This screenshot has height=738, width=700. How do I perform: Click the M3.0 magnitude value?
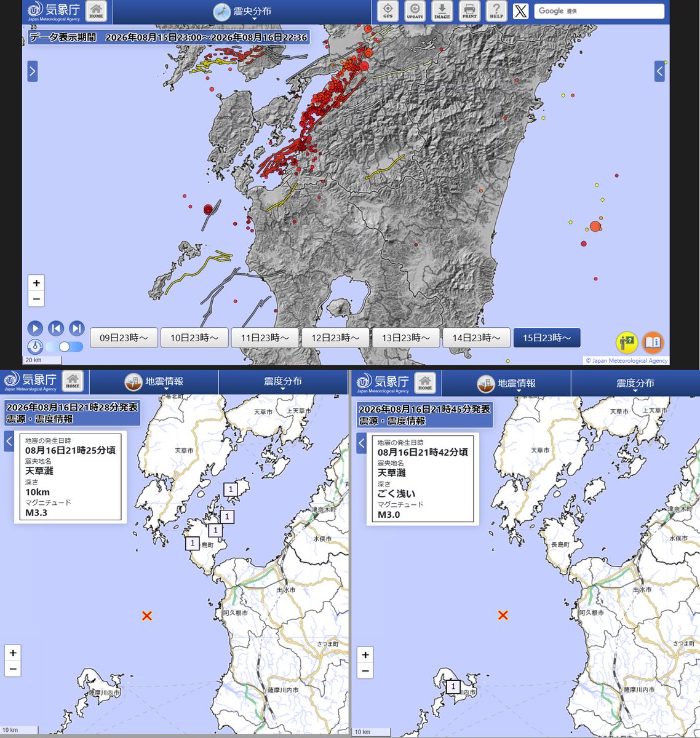pyautogui.click(x=389, y=515)
